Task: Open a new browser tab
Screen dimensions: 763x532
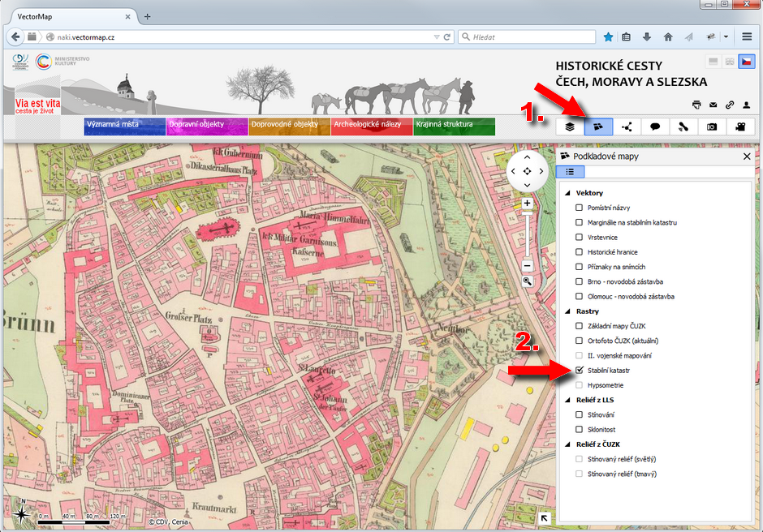Action: click(x=148, y=16)
